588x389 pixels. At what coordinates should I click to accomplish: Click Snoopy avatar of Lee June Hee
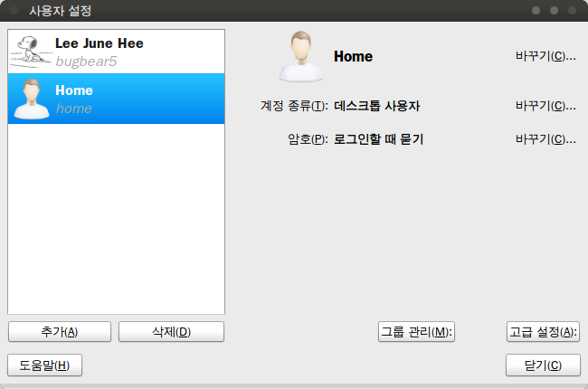31,52
